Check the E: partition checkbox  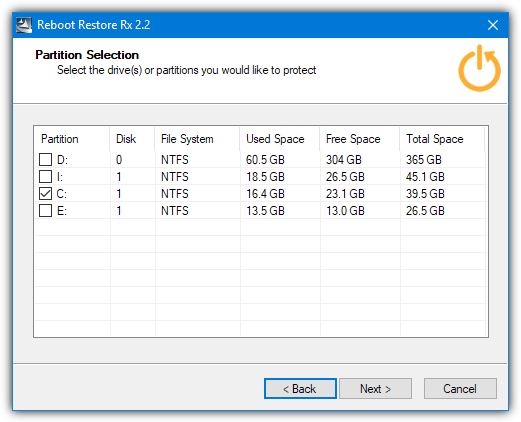pos(45,211)
